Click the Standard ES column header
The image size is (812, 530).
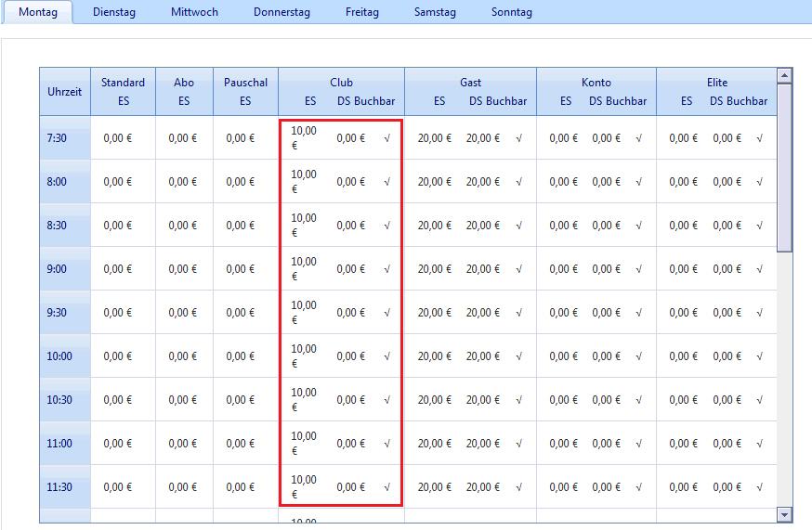[123, 92]
